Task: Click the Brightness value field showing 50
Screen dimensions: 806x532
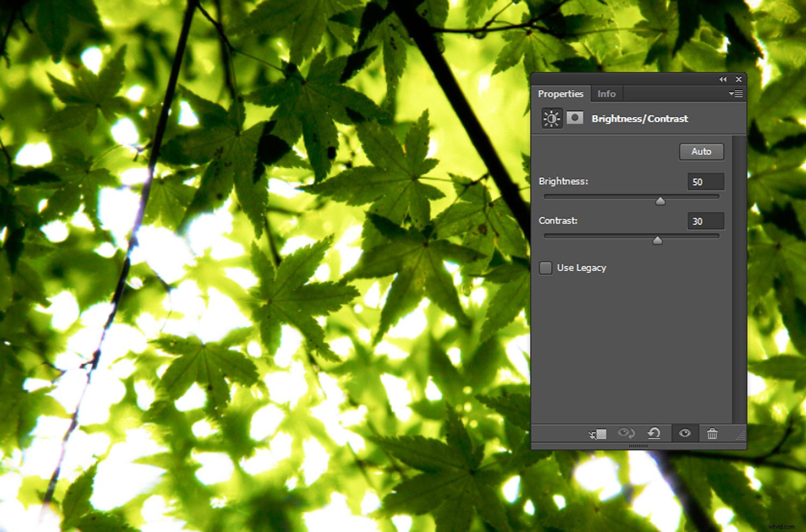Action: click(706, 182)
